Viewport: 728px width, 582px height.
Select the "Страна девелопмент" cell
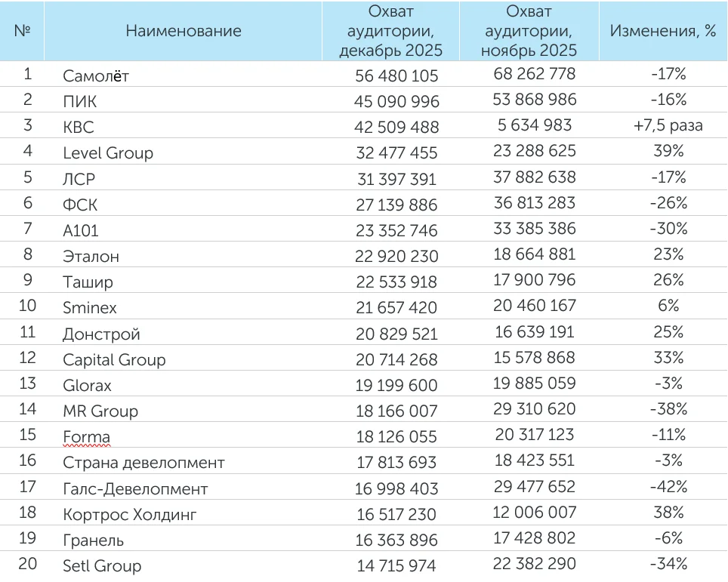tap(143, 463)
